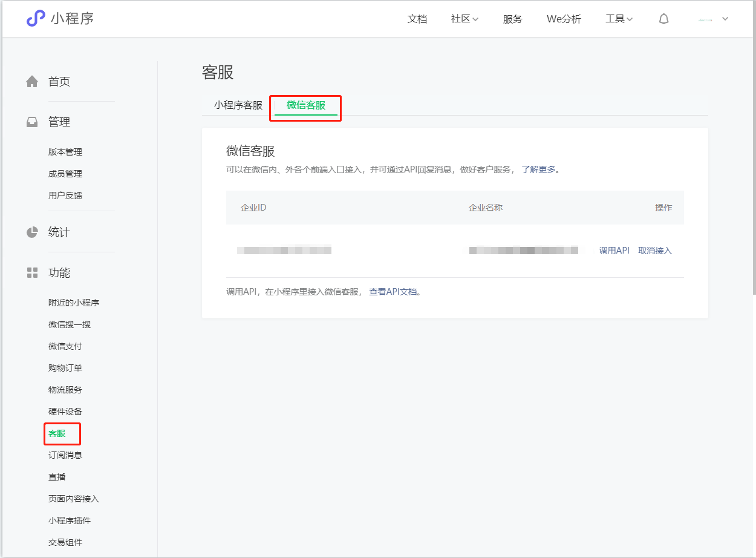Click the 管理 section label

59,122
